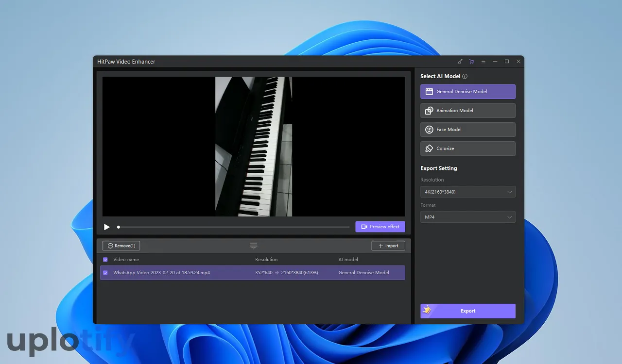The image size is (622, 364).
Task: Click the Import button
Action: coord(388,246)
